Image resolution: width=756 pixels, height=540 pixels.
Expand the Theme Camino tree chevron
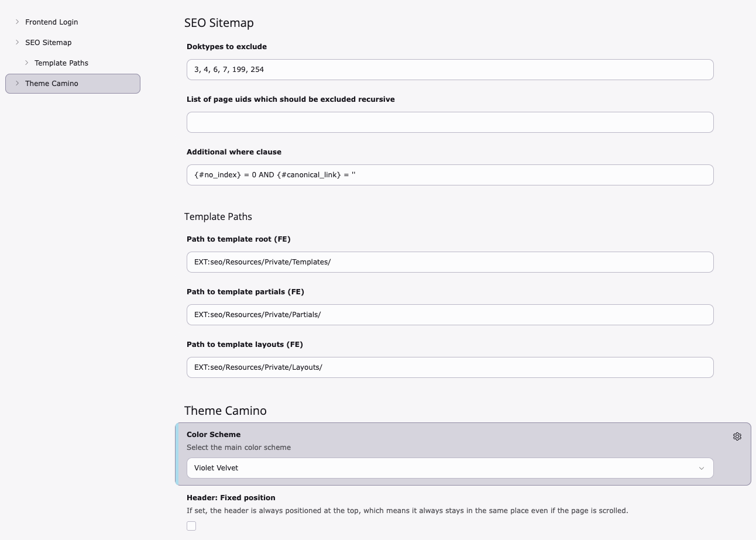[x=16, y=83]
